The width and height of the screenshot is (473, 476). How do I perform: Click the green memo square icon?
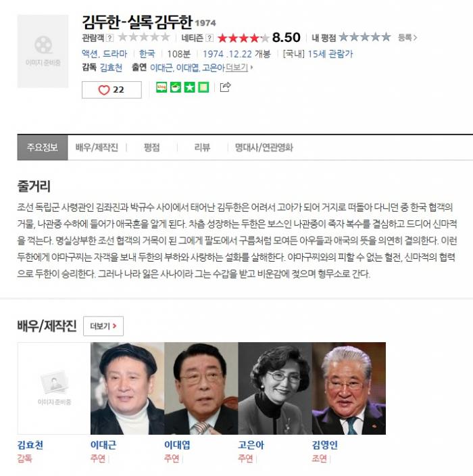203,87
